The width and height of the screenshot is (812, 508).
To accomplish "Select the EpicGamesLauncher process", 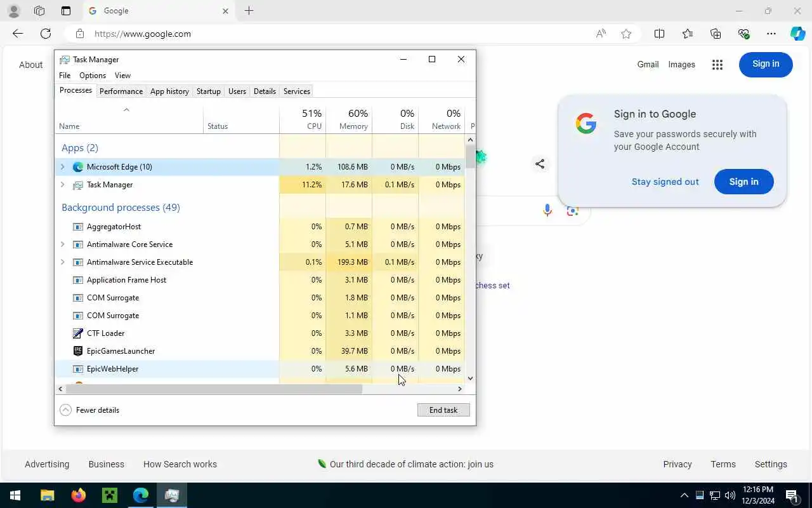I will [x=260, y=351].
